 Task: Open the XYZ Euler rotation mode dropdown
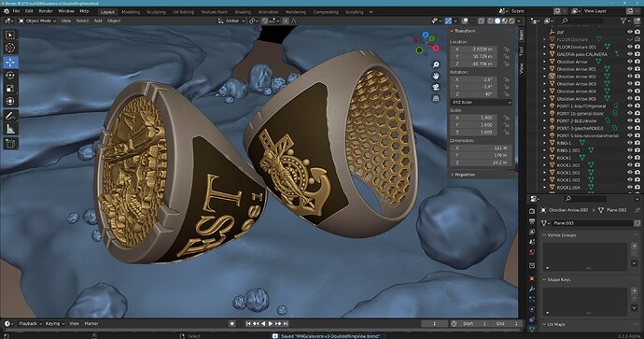482,102
